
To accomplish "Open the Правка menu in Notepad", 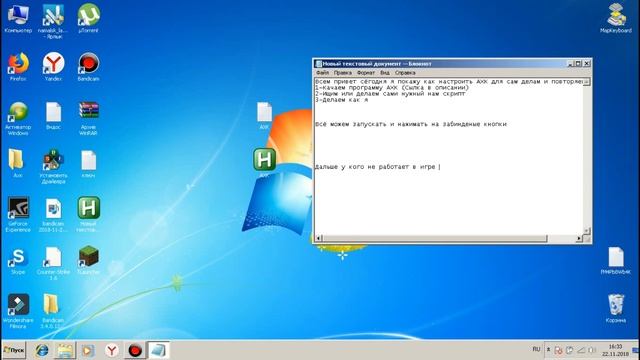I will [342, 73].
